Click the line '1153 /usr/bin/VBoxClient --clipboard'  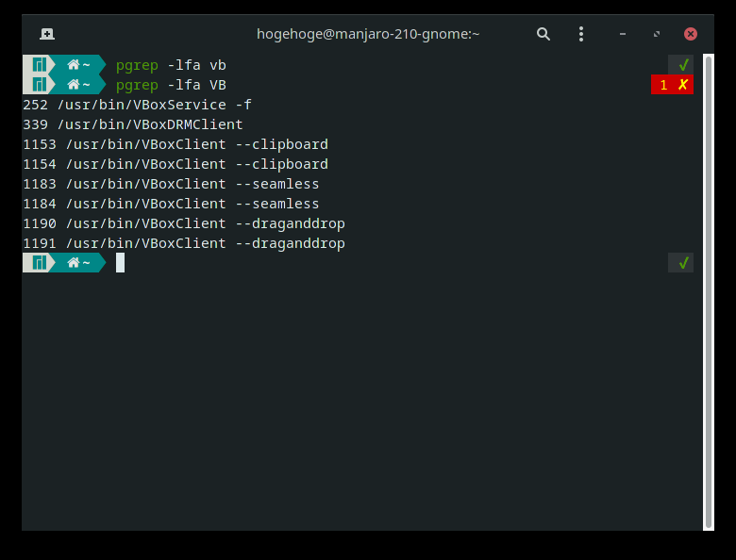[x=176, y=144]
